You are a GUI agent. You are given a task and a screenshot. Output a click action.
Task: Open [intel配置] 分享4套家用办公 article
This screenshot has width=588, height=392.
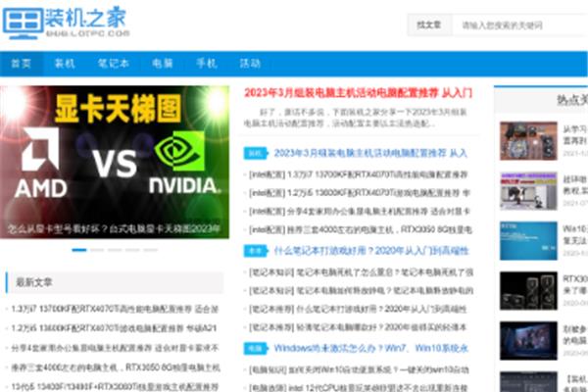pyautogui.click(x=360, y=212)
